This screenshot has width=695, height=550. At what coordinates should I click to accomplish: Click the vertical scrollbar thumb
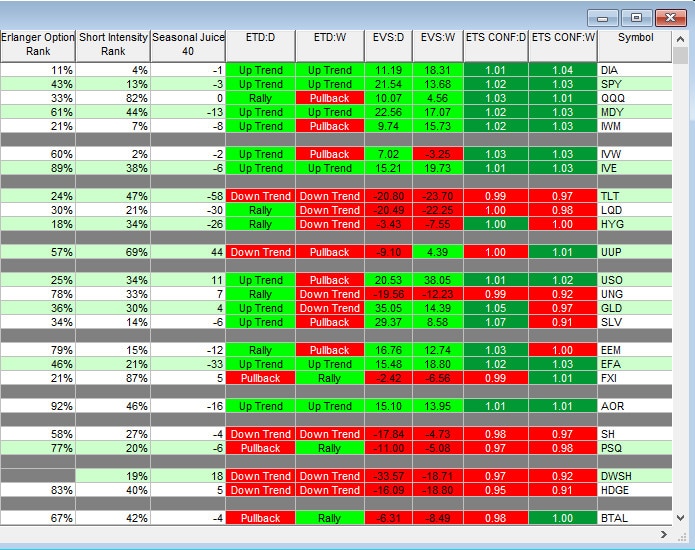[x=680, y=55]
